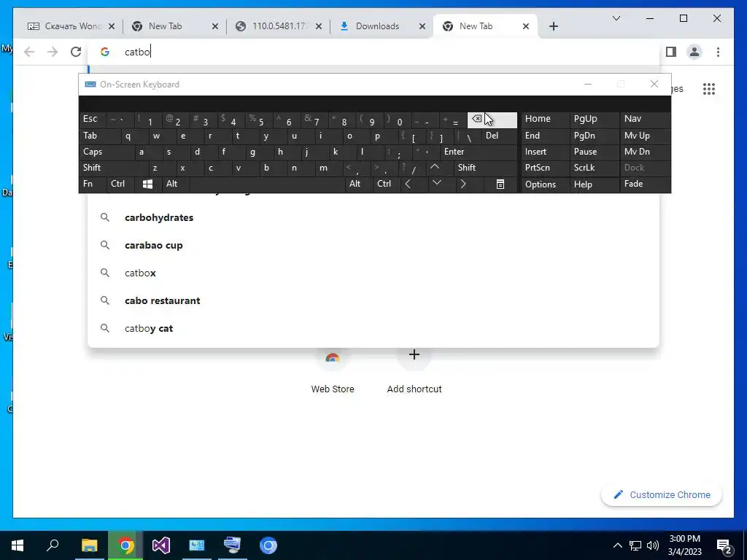Open the Chrome three-dot menu
The image size is (747, 560).
tap(718, 52)
